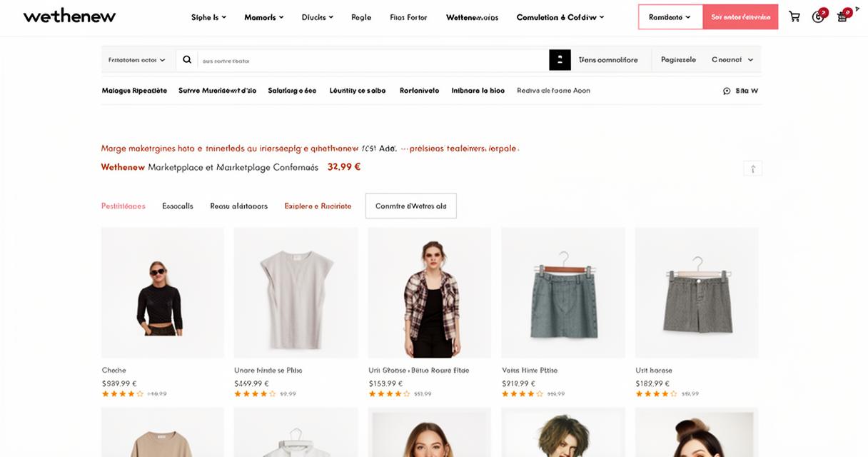Open the plaid shirt product thumbnail
The height and width of the screenshot is (457, 868).
click(x=430, y=293)
